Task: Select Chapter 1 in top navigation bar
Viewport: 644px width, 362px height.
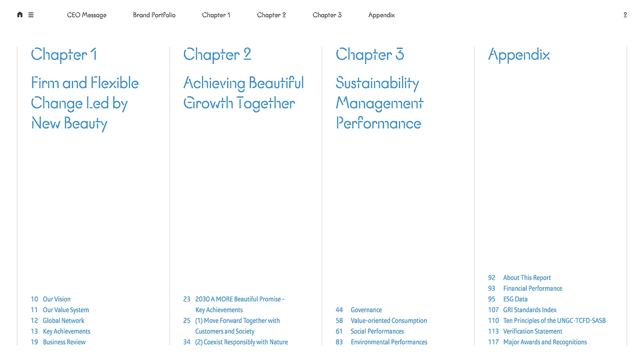Action: tap(216, 15)
